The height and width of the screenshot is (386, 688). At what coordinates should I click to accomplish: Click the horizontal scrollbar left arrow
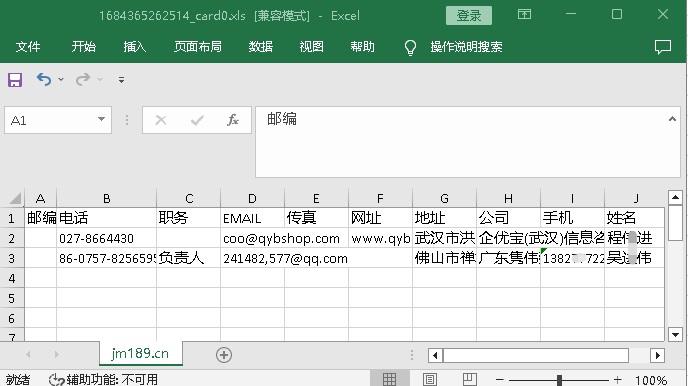[x=435, y=355]
